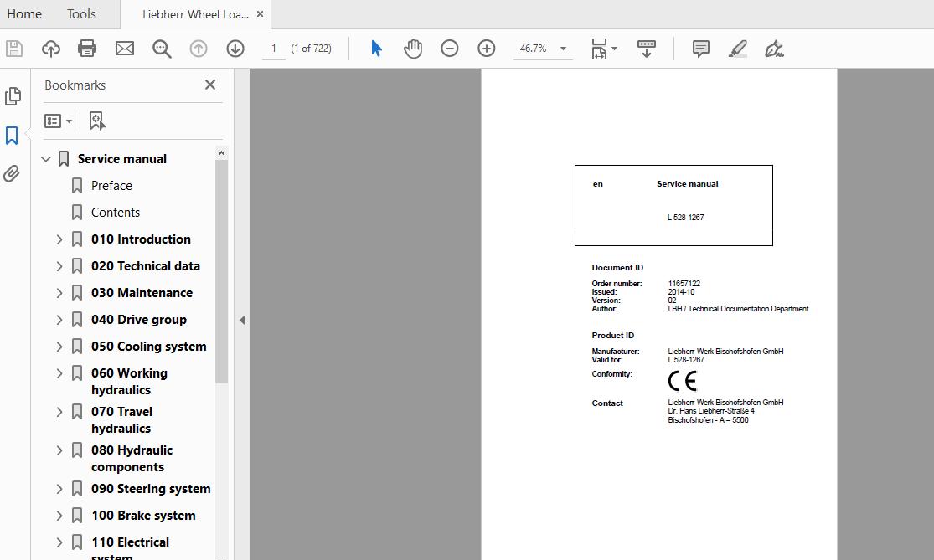This screenshot has width=934, height=560.
Task: Click the Document ID heading on page
Action: (617, 268)
